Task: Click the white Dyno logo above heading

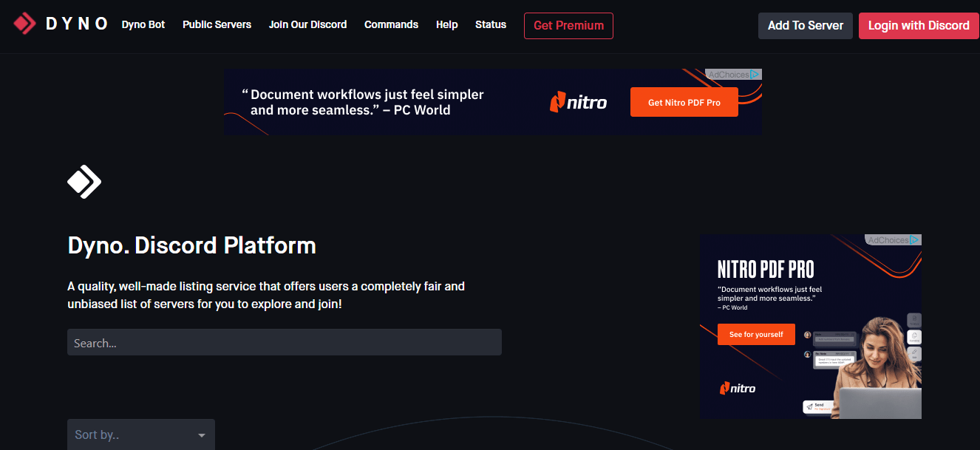Action: click(x=84, y=182)
